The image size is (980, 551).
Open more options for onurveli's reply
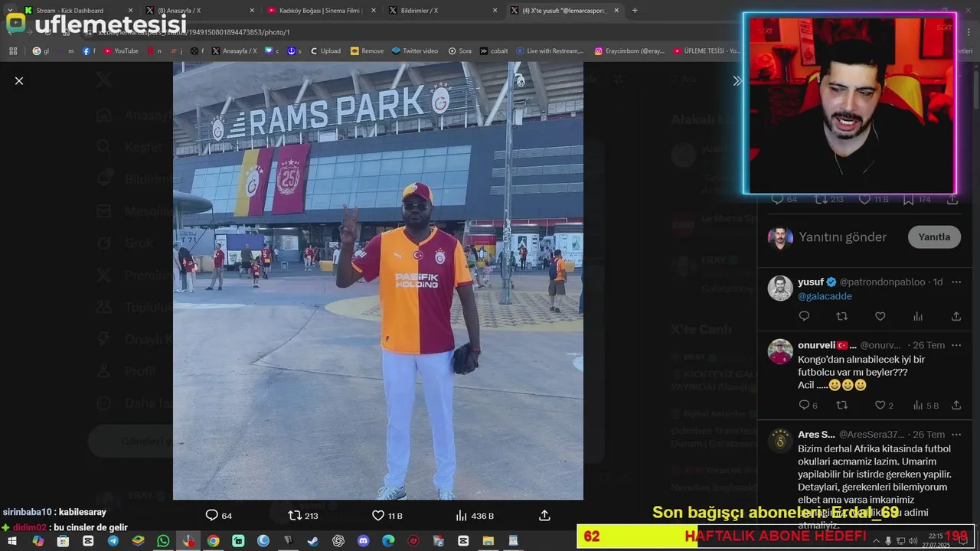point(955,345)
